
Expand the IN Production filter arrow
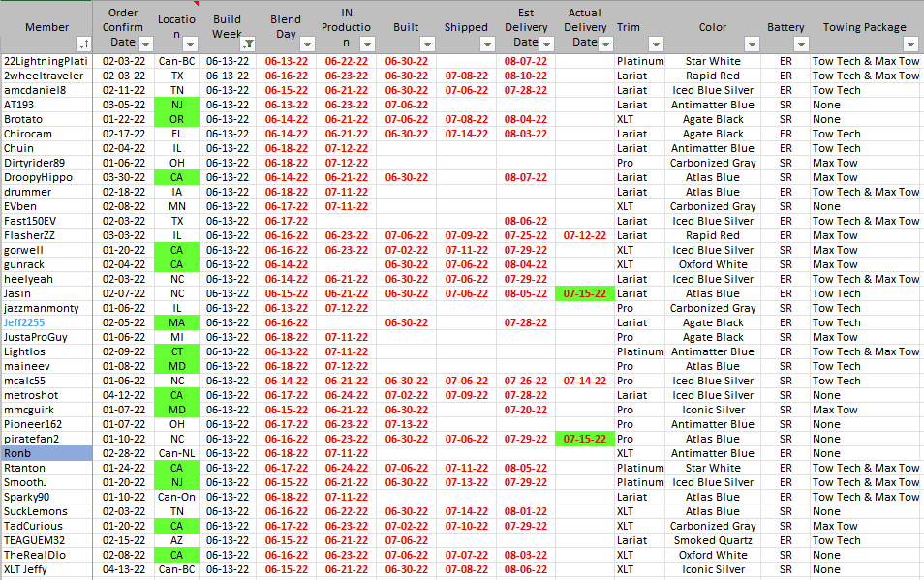tap(366, 45)
